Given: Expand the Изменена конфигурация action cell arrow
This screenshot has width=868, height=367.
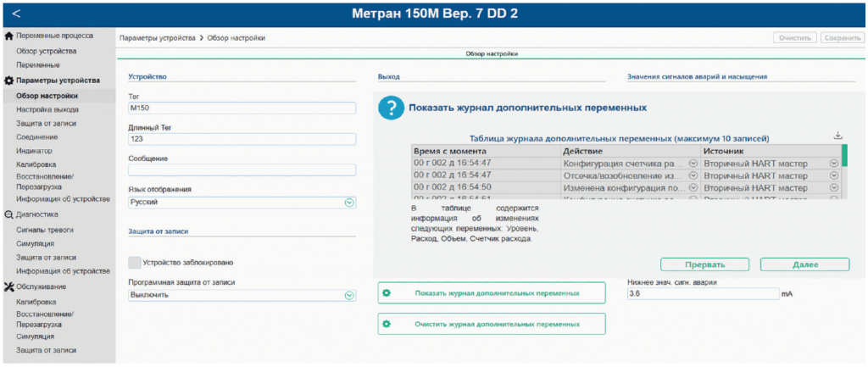Looking at the screenshot, I should 692,187.
